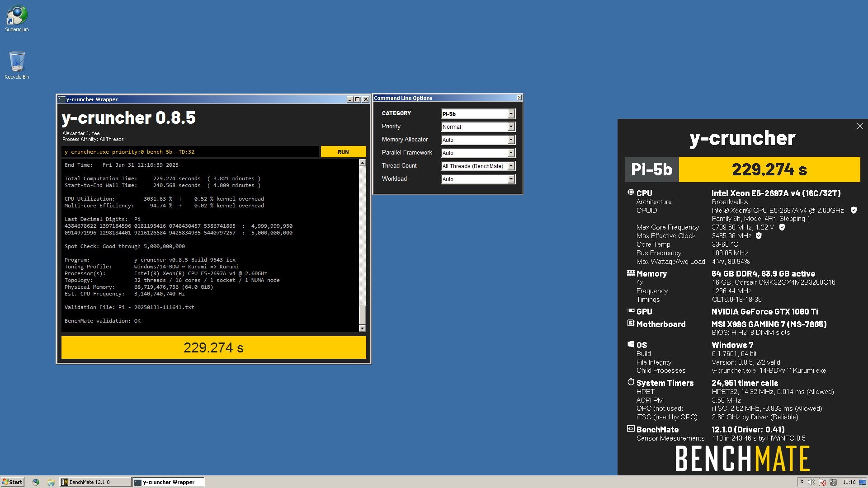This screenshot has width=868, height=488.
Task: Click 'CL16.0-18-18-36' timings value
Action: tap(736, 300)
